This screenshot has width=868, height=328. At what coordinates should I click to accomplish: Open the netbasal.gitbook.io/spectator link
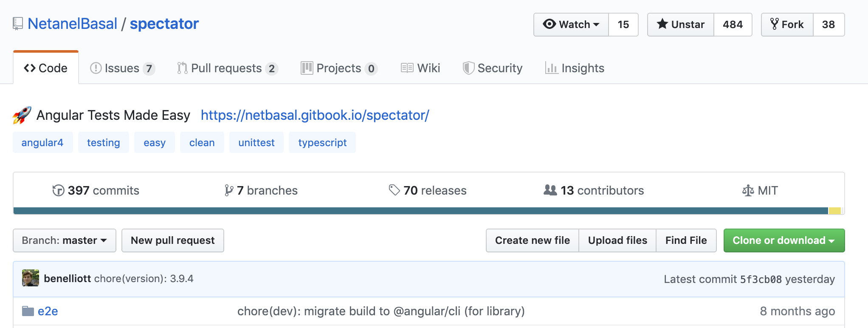pos(315,115)
